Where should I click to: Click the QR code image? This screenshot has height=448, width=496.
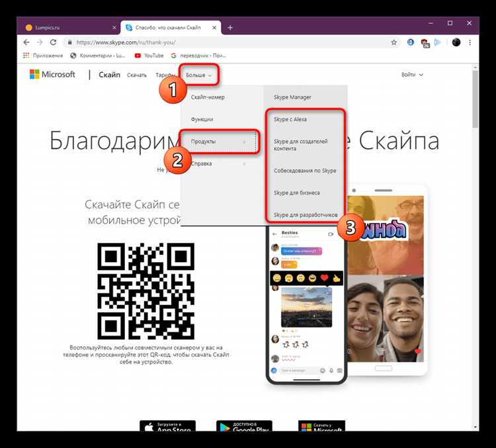click(146, 291)
